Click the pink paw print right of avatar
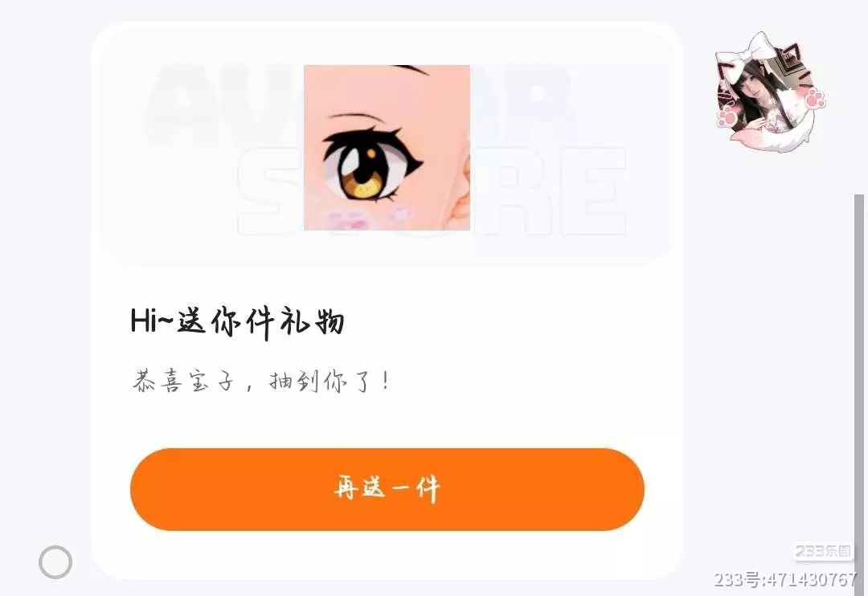 pos(814,100)
